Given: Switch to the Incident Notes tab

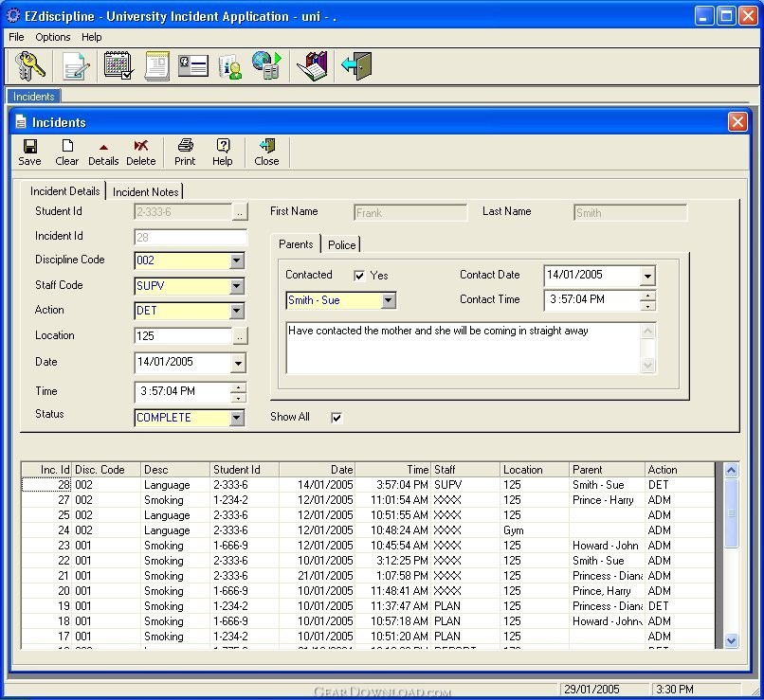Looking at the screenshot, I should [145, 191].
